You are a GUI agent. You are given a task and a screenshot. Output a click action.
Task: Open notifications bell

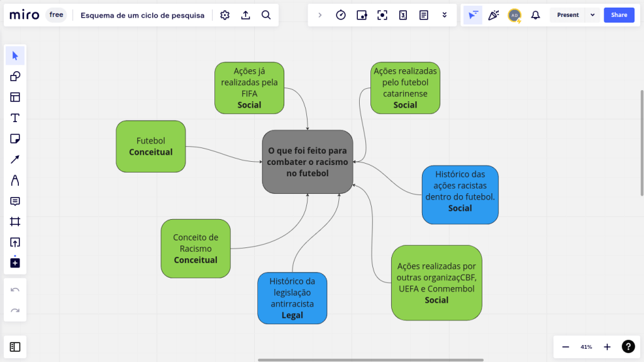[535, 15]
